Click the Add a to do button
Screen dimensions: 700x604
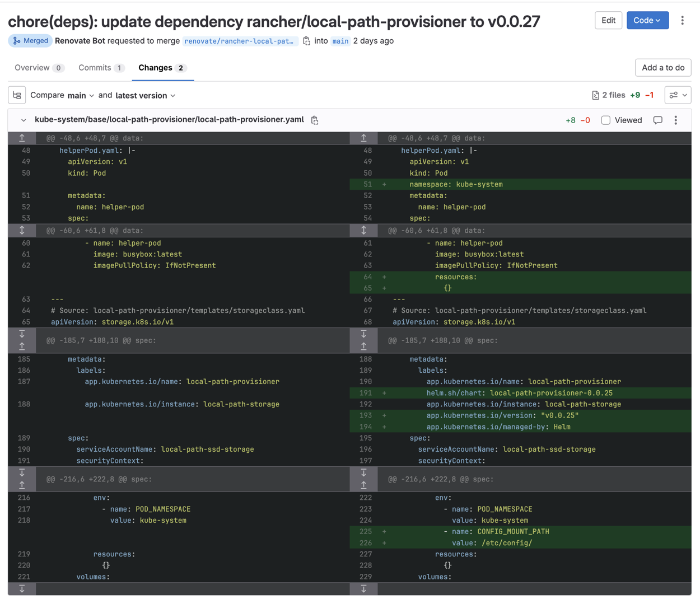tap(663, 67)
